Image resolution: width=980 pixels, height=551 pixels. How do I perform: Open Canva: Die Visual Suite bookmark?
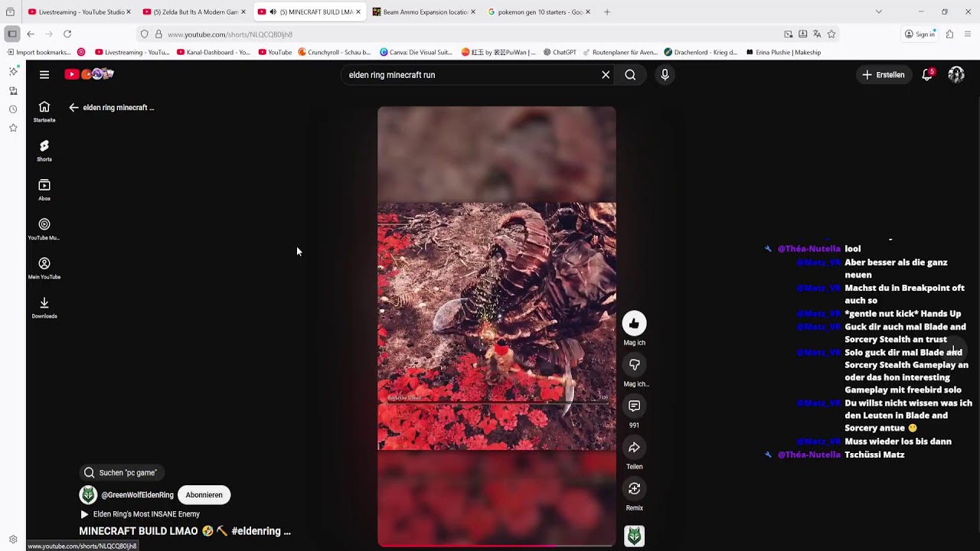[x=416, y=52]
